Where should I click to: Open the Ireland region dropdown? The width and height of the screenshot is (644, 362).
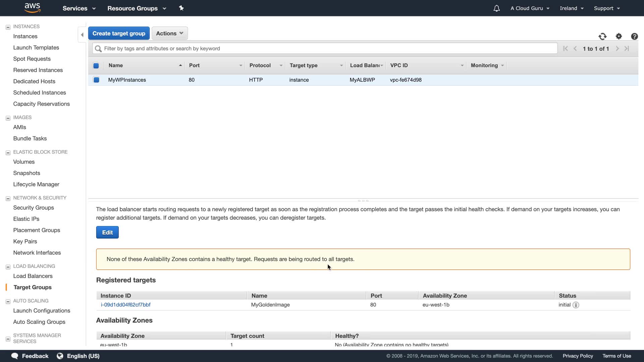(571, 8)
